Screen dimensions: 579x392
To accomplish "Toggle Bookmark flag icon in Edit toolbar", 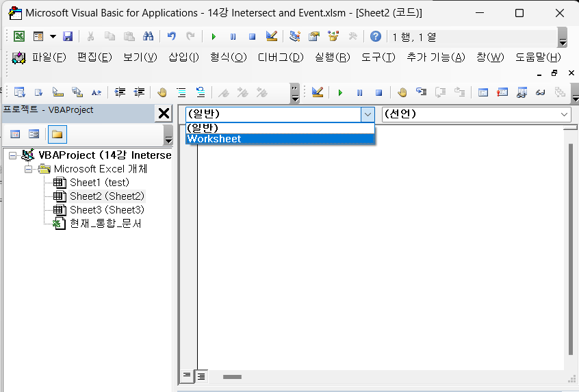I will point(223,92).
